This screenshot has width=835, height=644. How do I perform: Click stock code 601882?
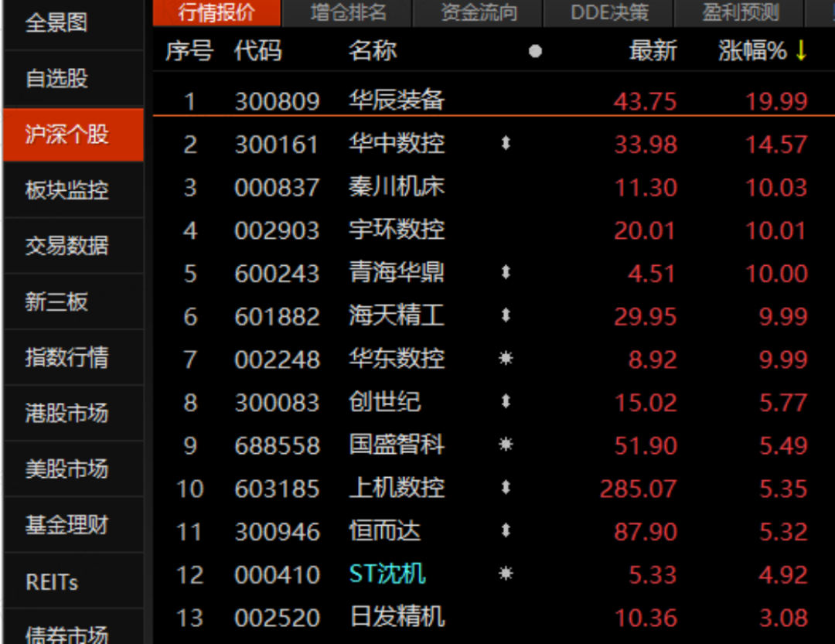coord(277,317)
